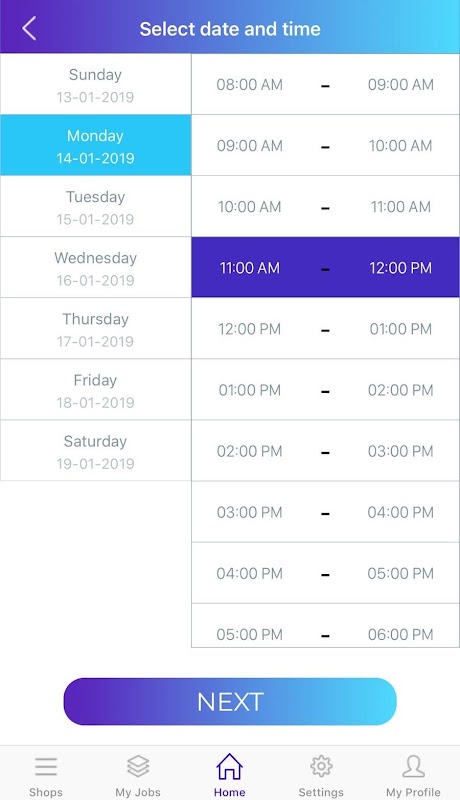The height and width of the screenshot is (800, 460).
Task: Select Saturday 19-01-2019
Action: [96, 451]
